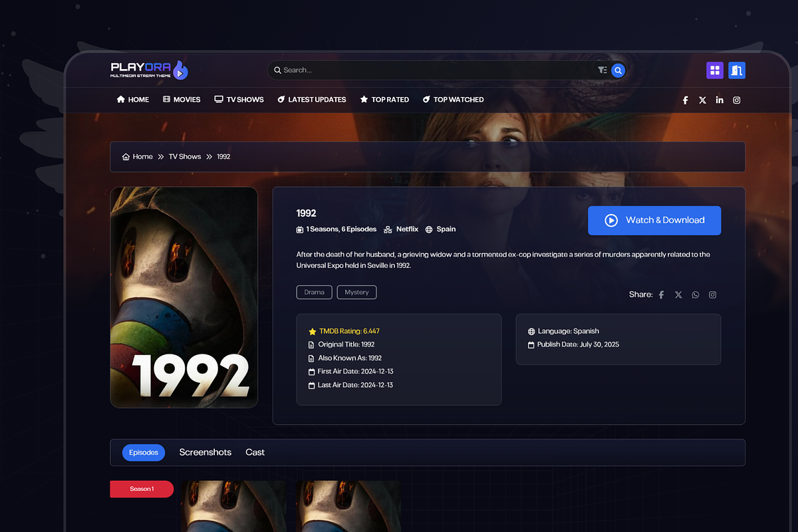Click the 1992 poster image
The image size is (798, 532).
184,297
